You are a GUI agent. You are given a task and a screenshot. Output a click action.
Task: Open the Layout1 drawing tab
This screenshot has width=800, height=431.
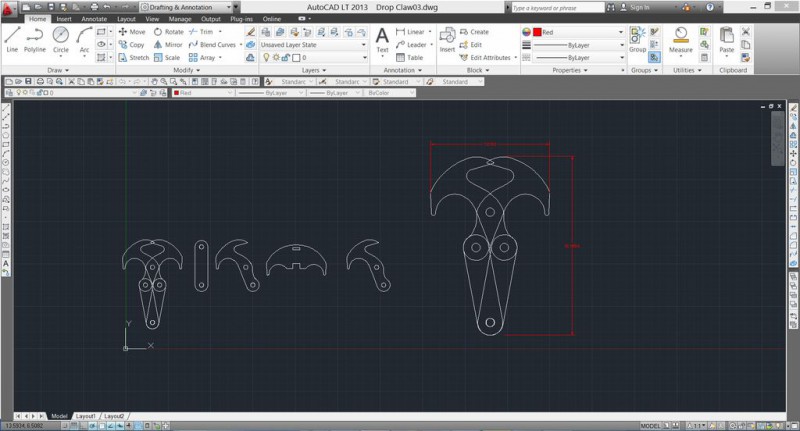click(x=86, y=416)
